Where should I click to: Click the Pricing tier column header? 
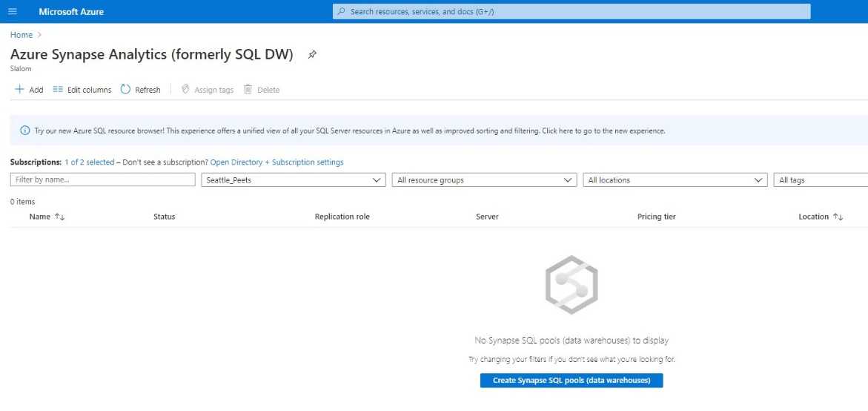[x=657, y=217]
